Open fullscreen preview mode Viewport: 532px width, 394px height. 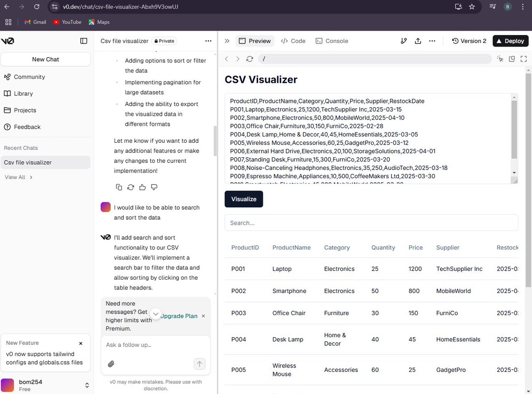click(x=524, y=59)
